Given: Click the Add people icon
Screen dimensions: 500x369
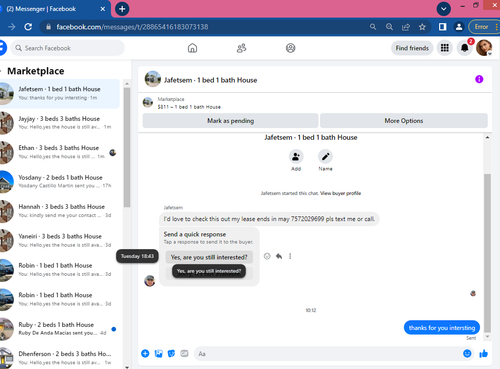Looking at the screenshot, I should (296, 156).
